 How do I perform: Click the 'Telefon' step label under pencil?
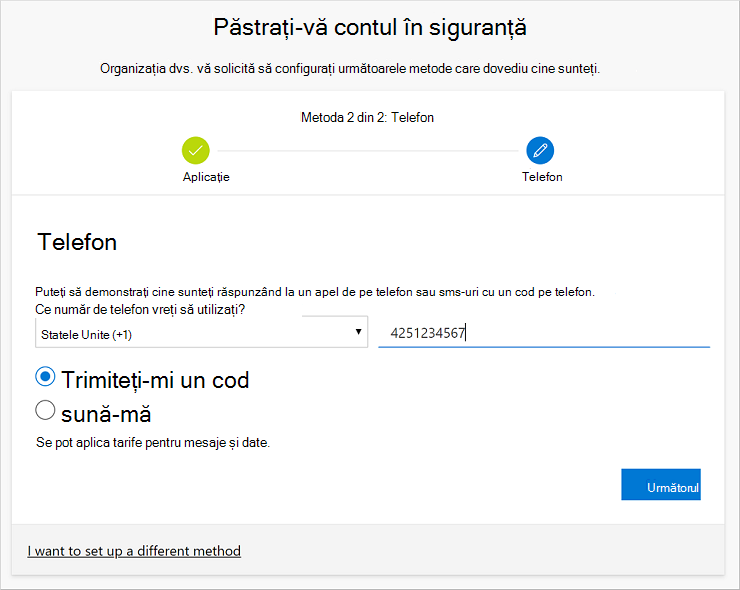click(542, 177)
